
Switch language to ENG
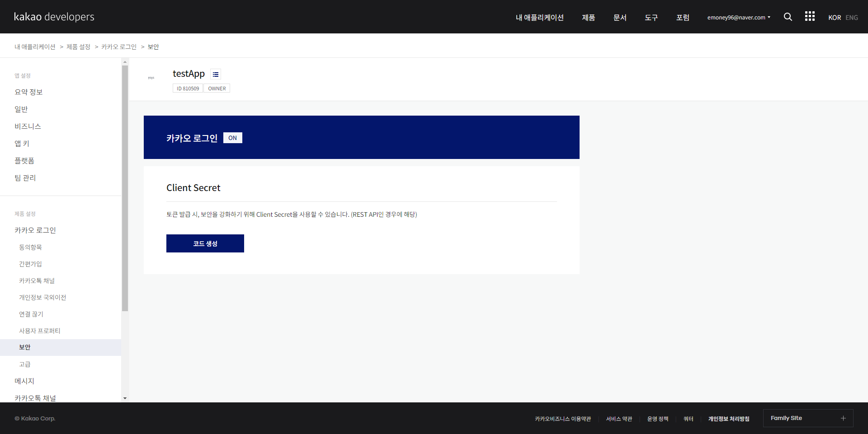click(852, 18)
